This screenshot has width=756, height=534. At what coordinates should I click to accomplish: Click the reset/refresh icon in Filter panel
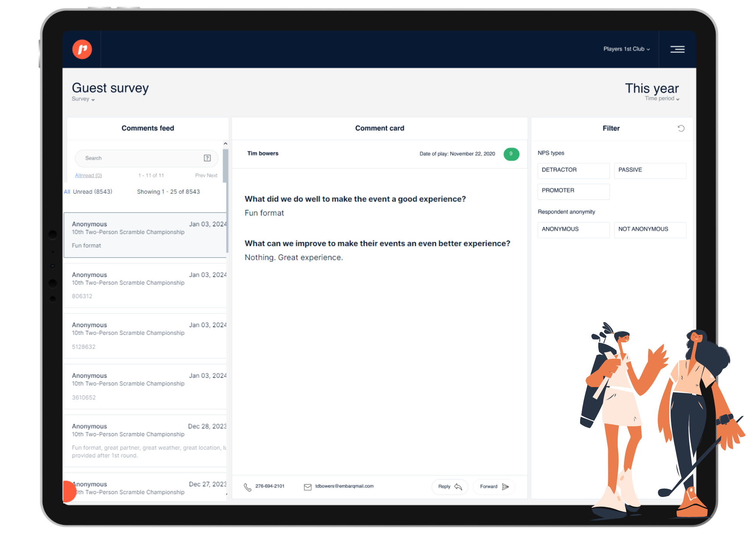681,128
